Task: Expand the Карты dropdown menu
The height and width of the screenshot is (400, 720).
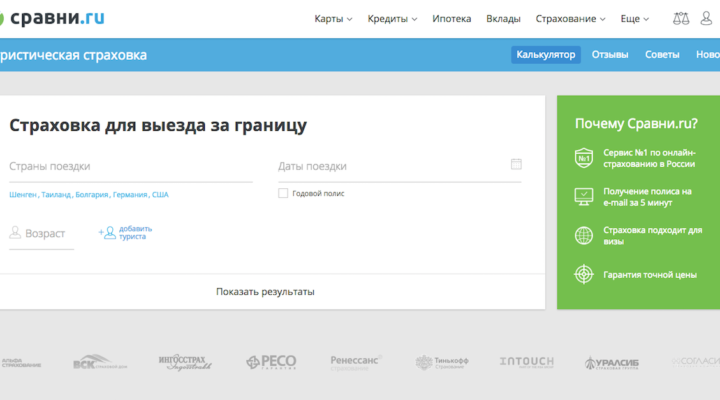Action: click(x=333, y=18)
